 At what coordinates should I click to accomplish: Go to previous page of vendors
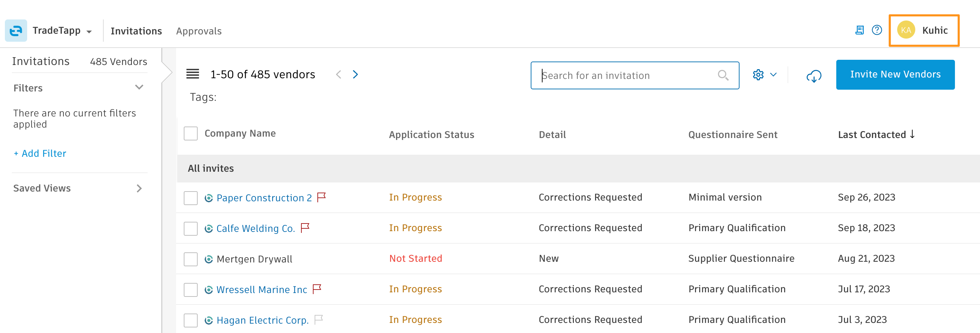coord(339,74)
